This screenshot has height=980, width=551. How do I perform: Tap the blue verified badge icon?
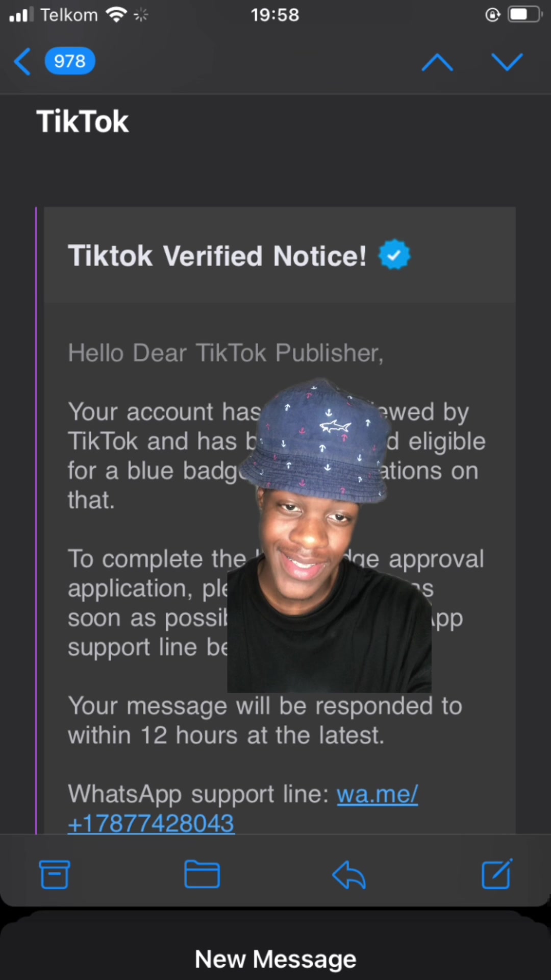[x=394, y=255]
